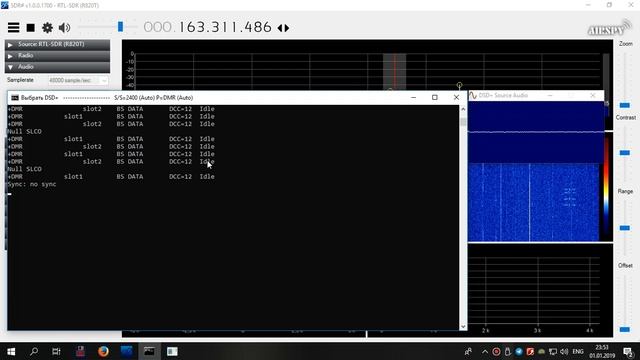Click the green tray icon
The width and height of the screenshot is (640, 360).
[x=542, y=351]
